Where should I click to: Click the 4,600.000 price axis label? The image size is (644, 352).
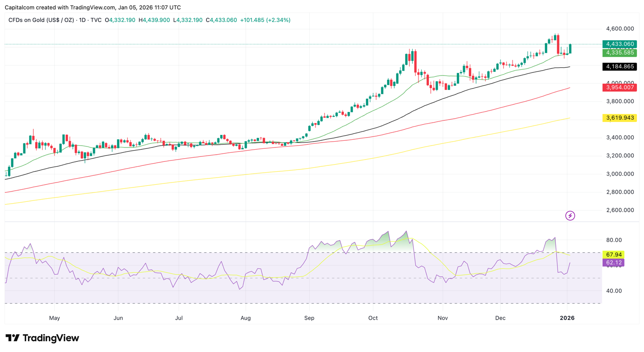(x=620, y=29)
